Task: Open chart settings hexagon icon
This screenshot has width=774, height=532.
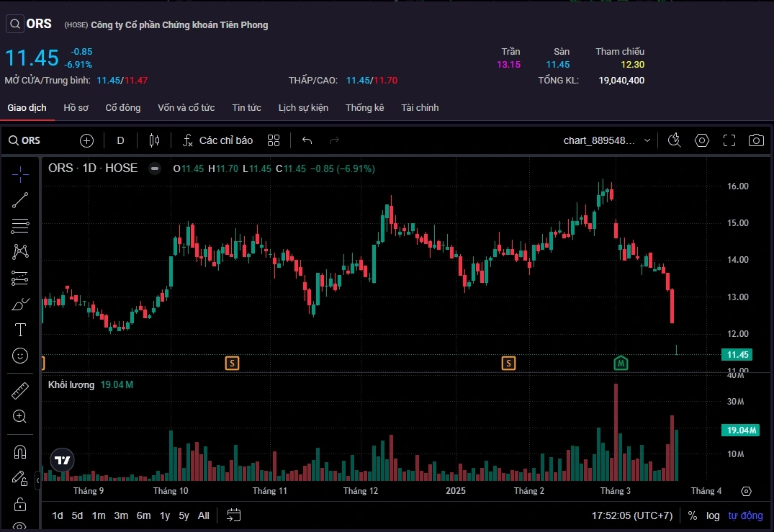Action: coord(702,140)
